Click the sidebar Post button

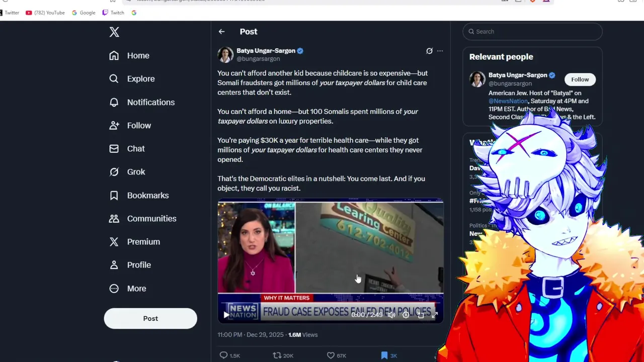(x=150, y=318)
